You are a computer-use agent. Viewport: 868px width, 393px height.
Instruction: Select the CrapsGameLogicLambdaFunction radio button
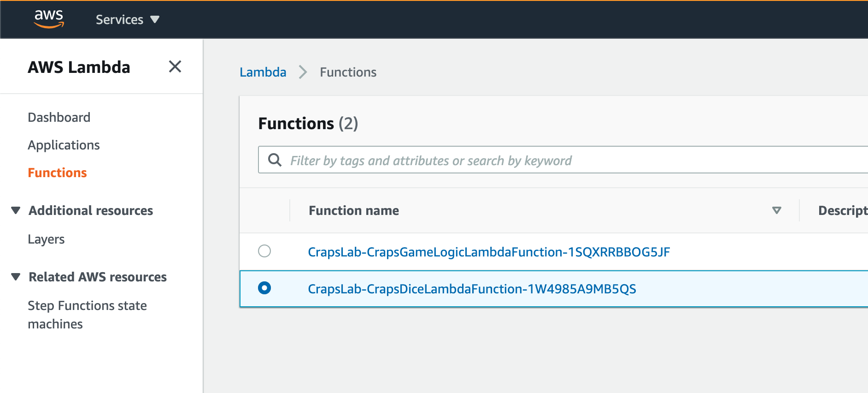click(x=264, y=251)
